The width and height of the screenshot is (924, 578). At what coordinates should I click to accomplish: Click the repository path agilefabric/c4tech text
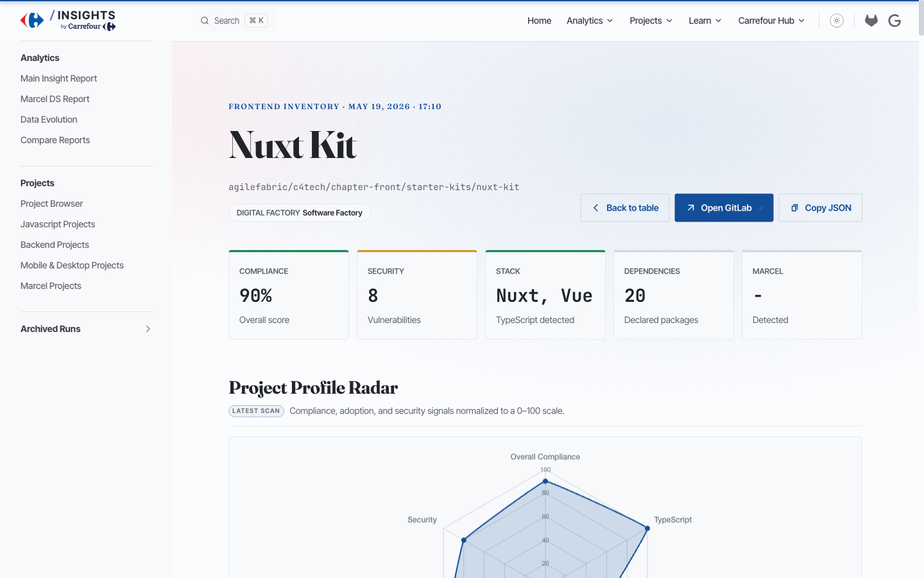[x=374, y=187]
